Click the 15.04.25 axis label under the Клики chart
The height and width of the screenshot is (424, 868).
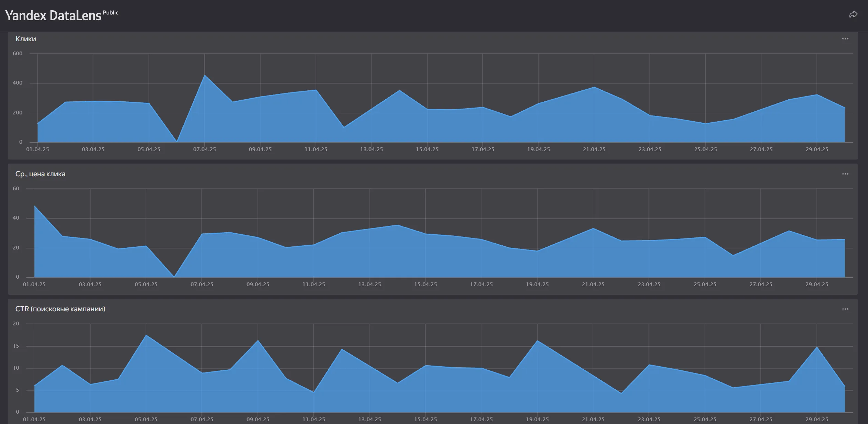427,149
